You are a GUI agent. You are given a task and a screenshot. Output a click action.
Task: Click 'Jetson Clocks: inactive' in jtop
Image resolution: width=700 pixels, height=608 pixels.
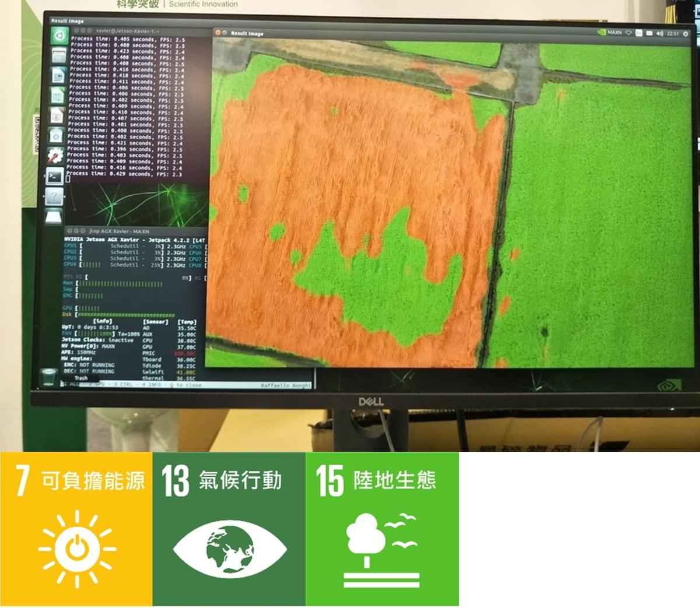point(97,340)
